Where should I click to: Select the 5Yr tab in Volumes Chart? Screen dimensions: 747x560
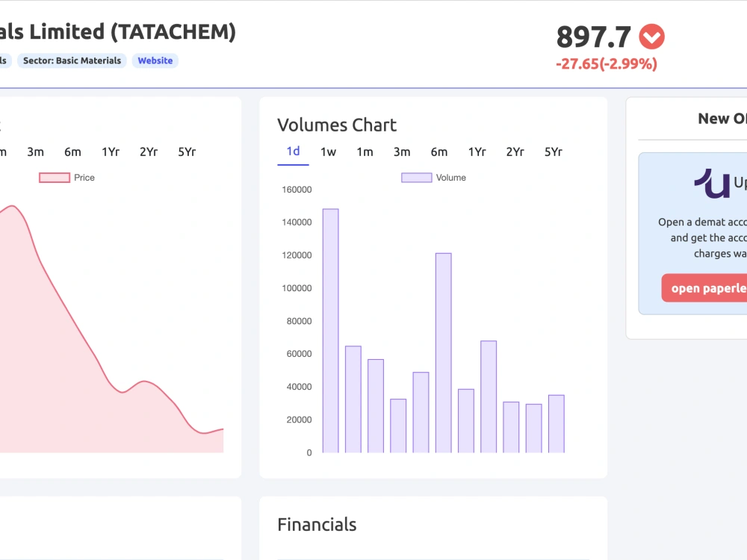[553, 152]
